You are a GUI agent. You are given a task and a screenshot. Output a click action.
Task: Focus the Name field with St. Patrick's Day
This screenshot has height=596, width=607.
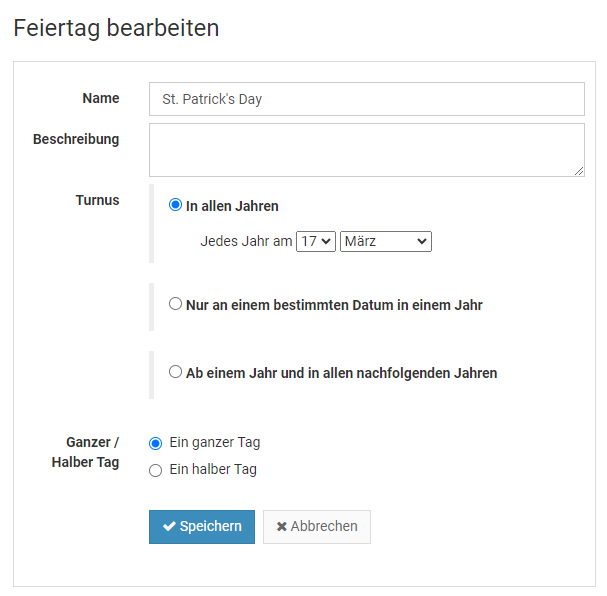[x=366, y=99]
